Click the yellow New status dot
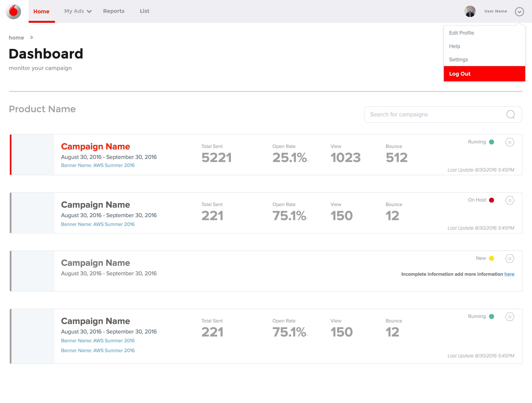The image size is (532, 403). point(491,258)
